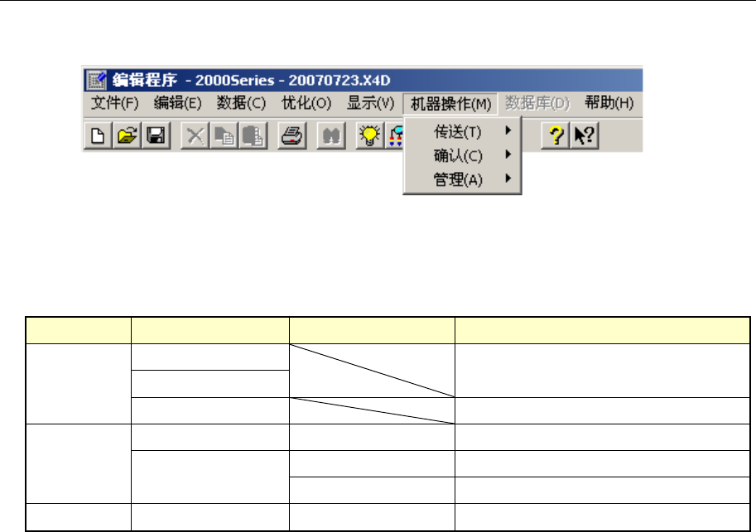Click the binoculars Find icon
Viewport: 756px width, 532px height.
click(x=330, y=136)
